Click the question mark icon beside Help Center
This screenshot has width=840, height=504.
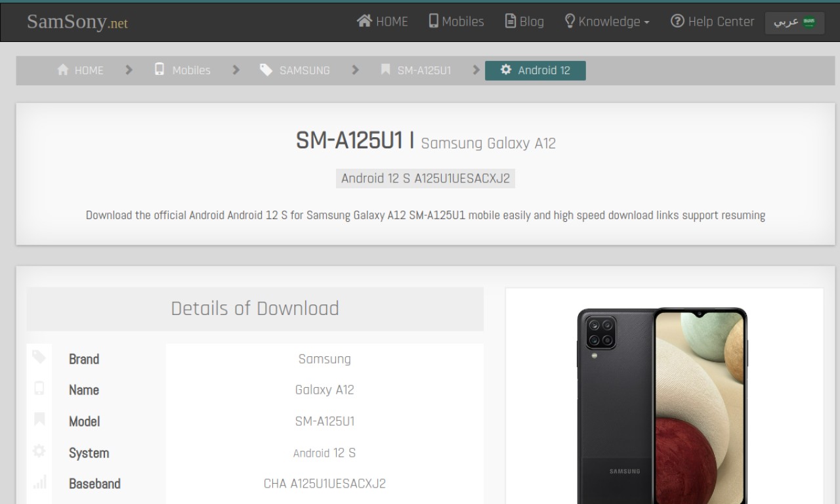pyautogui.click(x=677, y=21)
